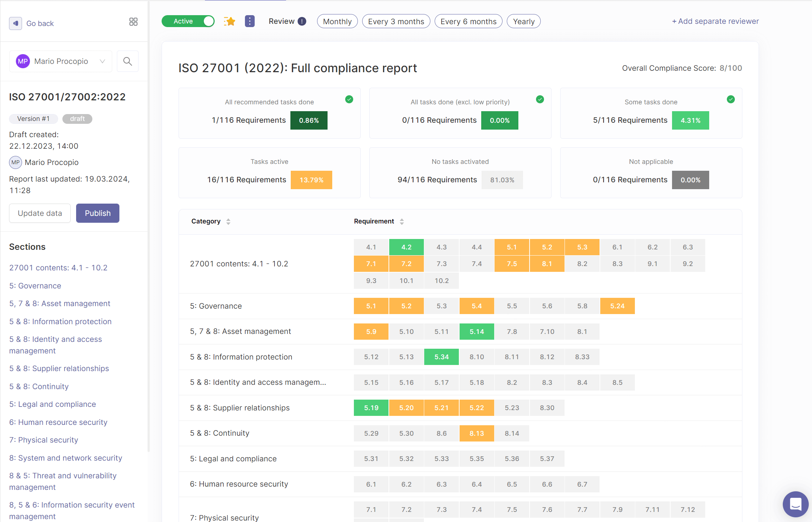Viewport: 812px width, 522px height.
Task: Click the favorite star icon
Action: 229,21
